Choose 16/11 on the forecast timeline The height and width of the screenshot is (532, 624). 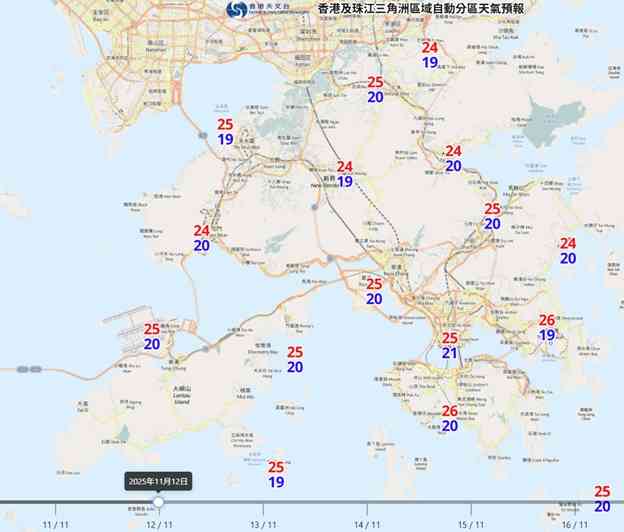575,524
